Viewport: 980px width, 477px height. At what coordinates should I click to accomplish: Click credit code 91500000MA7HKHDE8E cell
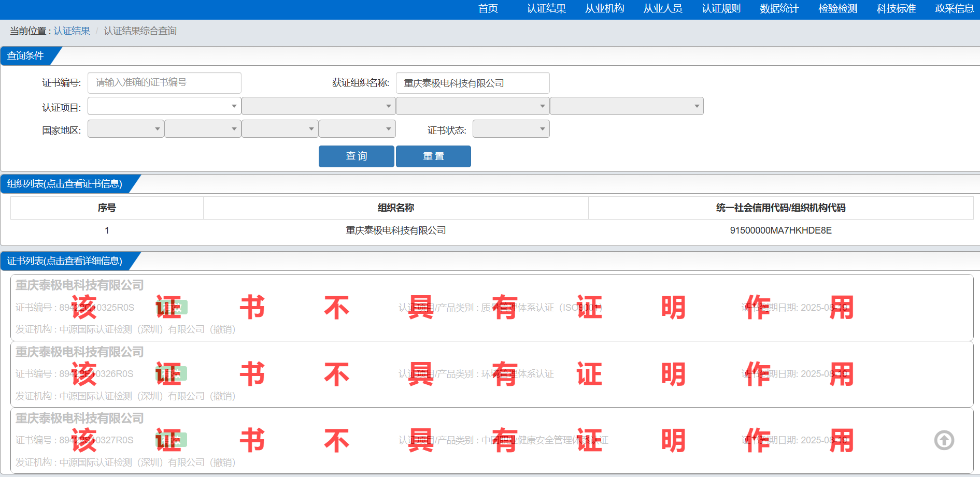pyautogui.click(x=780, y=230)
